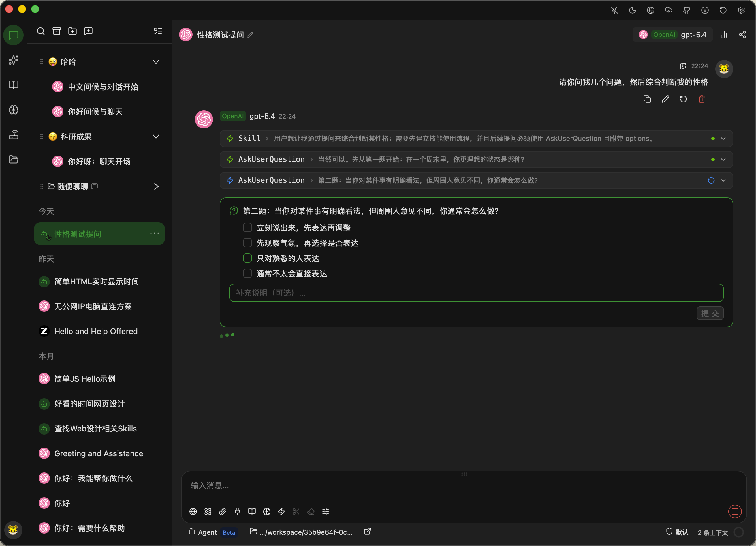The width and height of the screenshot is (756, 546).
Task: Click the archive box icon in sidebar toolbar
Action: coord(57,31)
